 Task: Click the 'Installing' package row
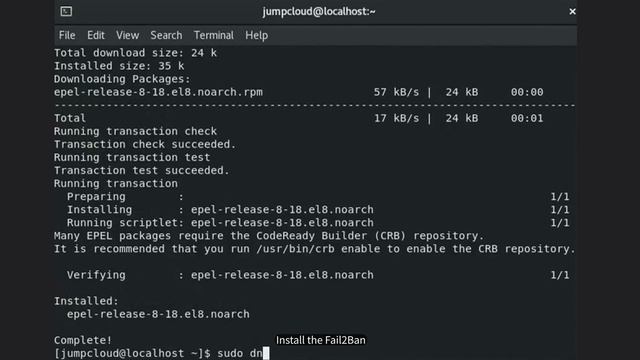click(318, 210)
